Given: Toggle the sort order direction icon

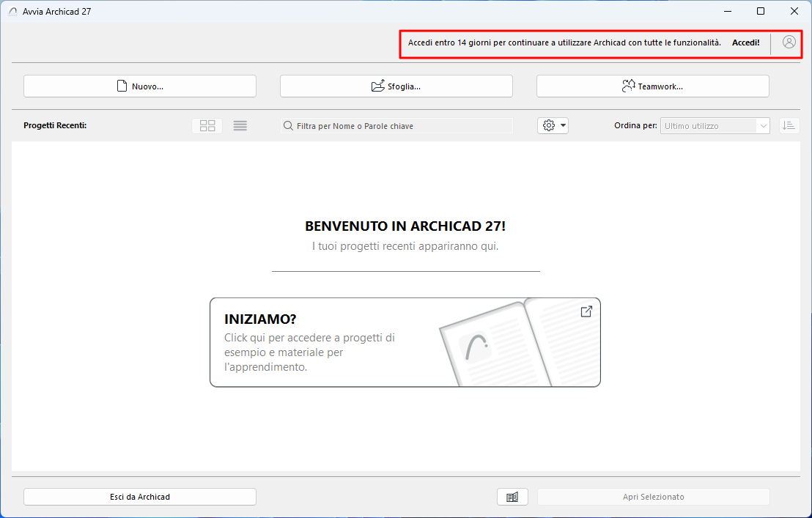Looking at the screenshot, I should coord(789,126).
